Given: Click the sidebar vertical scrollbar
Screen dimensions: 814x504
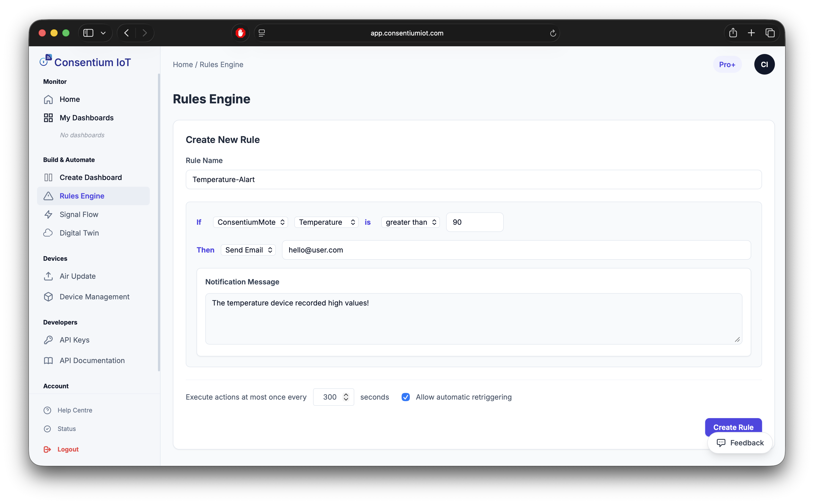Looking at the screenshot, I should point(159,222).
